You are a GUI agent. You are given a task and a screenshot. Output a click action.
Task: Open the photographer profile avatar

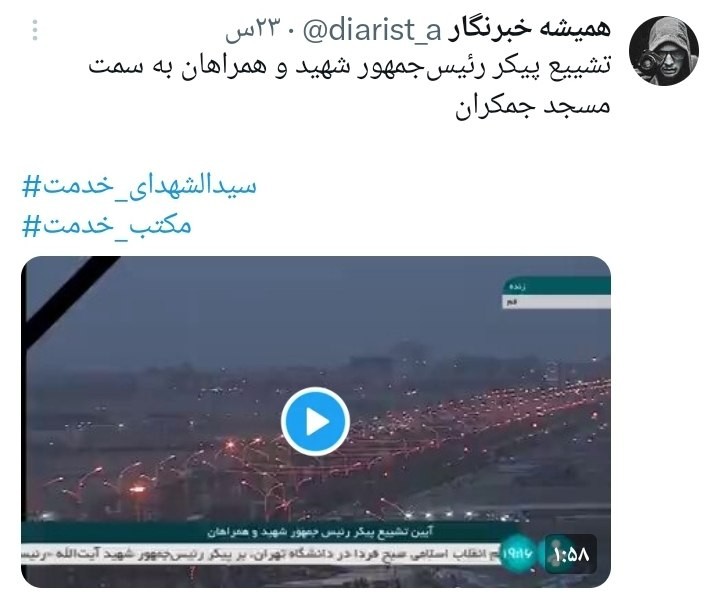(664, 50)
